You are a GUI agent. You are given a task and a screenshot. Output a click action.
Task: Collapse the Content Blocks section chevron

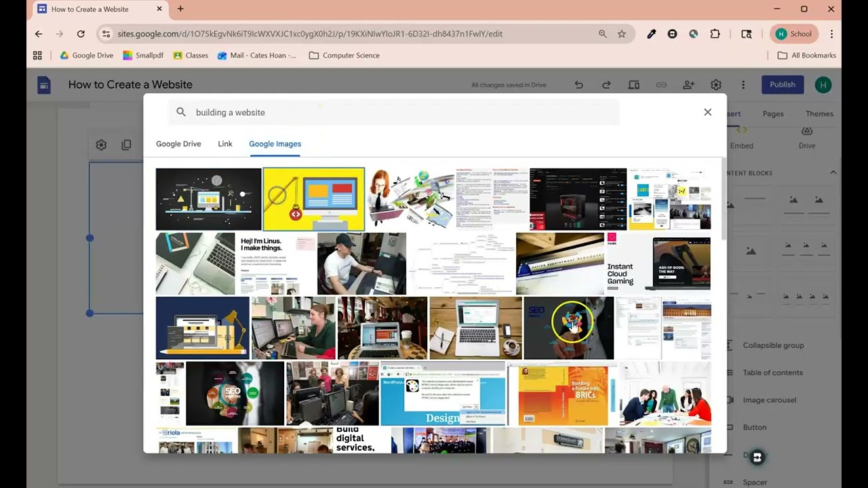pos(833,173)
